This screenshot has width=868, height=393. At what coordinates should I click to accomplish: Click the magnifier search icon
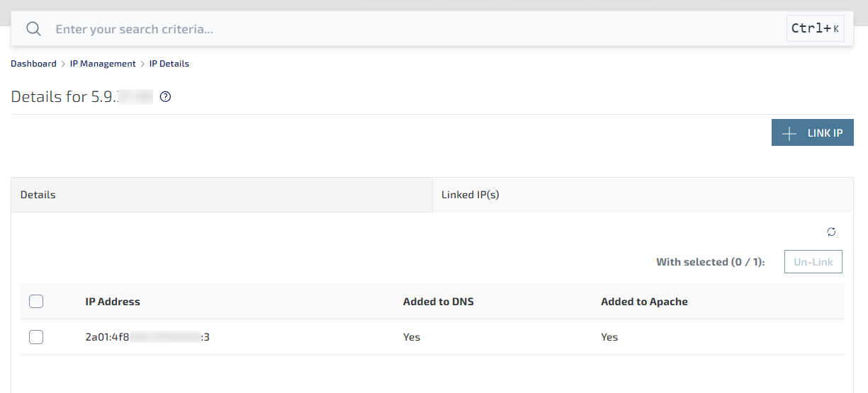coord(33,29)
